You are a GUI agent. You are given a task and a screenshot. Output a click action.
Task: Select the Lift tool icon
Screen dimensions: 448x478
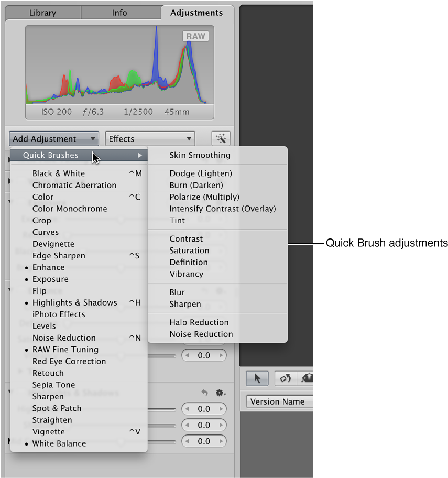point(308,378)
